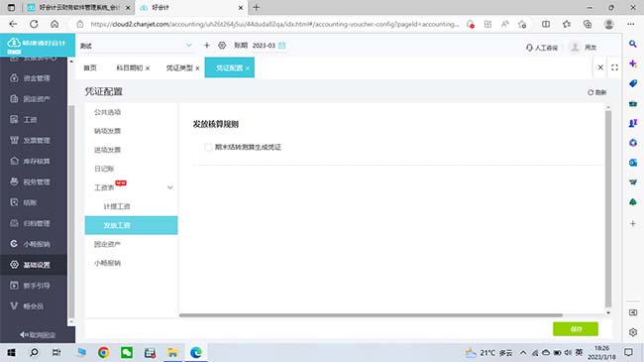Click 人工咨询 headset support icon

[x=542, y=48]
